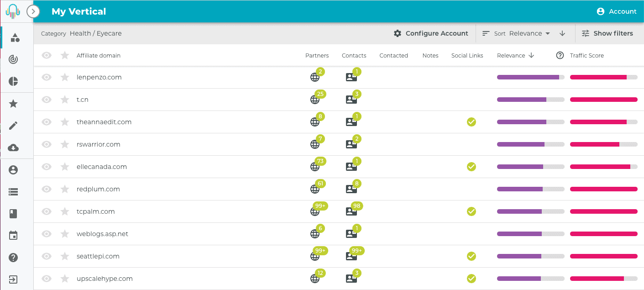Click the logout icon in the sidebar
Screen dimensions: 644x290
[x=14, y=279]
